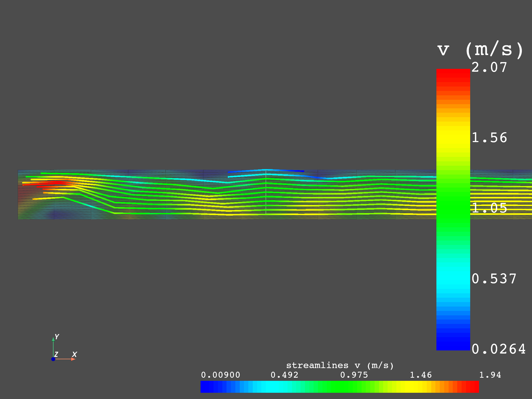Click the 0.00900 streamlines label
532x399 pixels.
pyautogui.click(x=221, y=375)
